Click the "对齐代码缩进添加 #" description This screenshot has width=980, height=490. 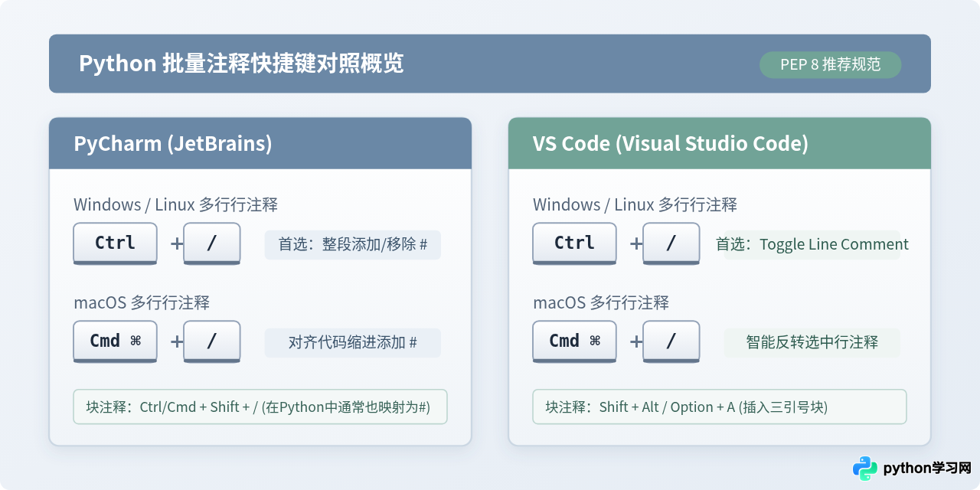[x=353, y=342]
